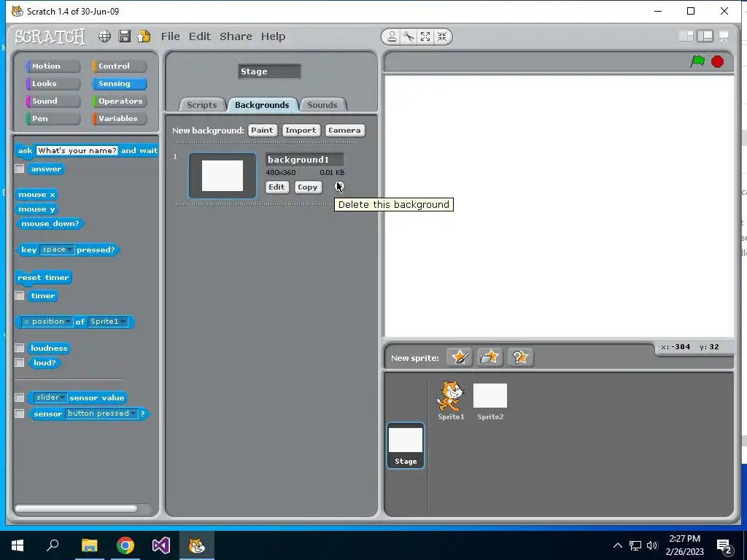The width and height of the screenshot is (747, 560).
Task: Paint a new sprite
Action: click(x=460, y=357)
